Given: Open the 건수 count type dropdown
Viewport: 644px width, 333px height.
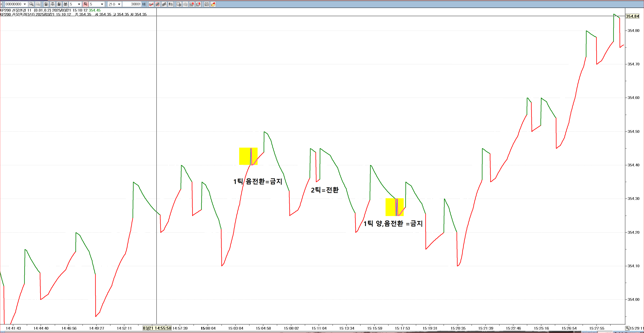Looking at the screenshot, I should click(119, 4).
